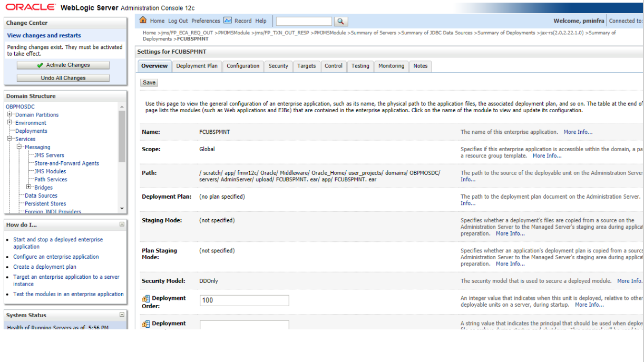Viewport: 644px width, 362px height.
Task: Expand the Domain Partitions tree node
Action: pyautogui.click(x=10, y=114)
